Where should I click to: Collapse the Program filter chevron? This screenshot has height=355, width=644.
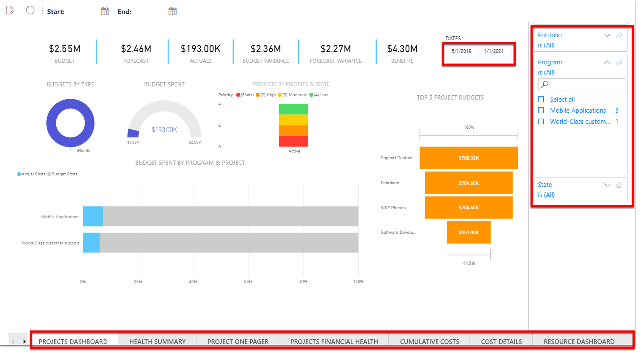607,62
